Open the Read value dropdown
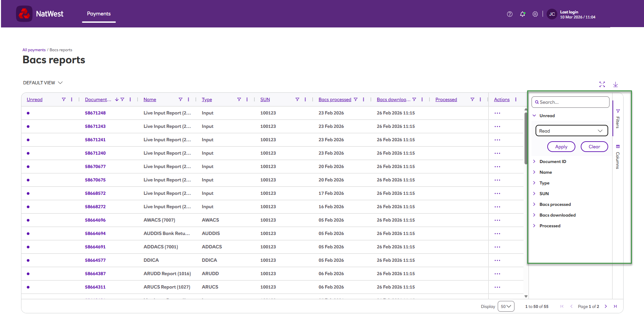644x318 pixels. pyautogui.click(x=572, y=131)
